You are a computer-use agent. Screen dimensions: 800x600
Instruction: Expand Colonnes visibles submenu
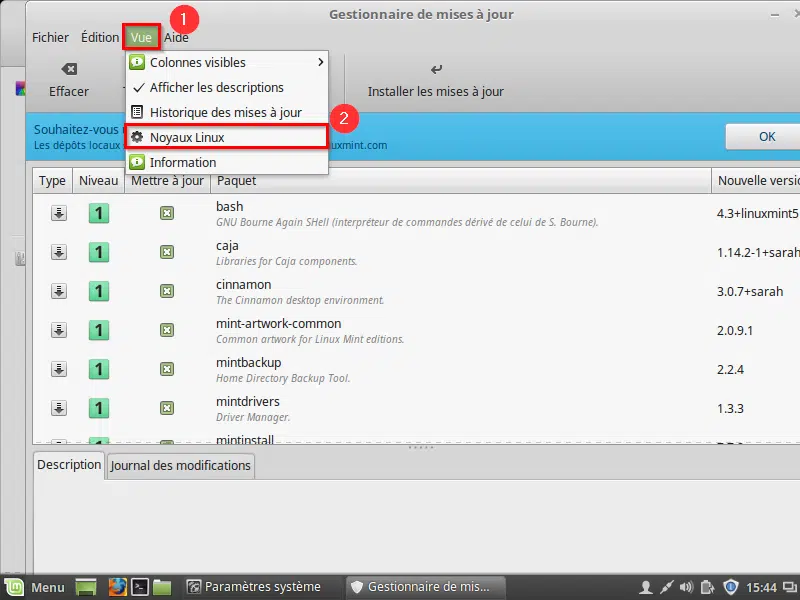[227, 62]
